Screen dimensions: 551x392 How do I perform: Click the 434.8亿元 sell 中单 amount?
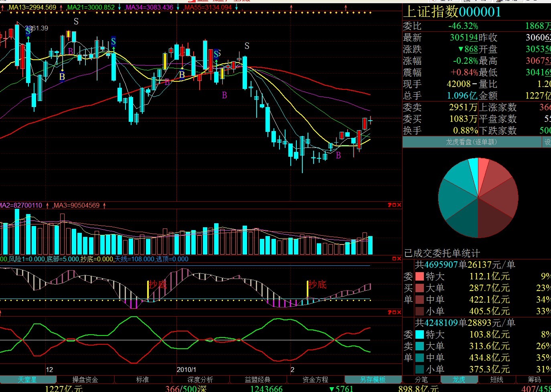coord(489,358)
